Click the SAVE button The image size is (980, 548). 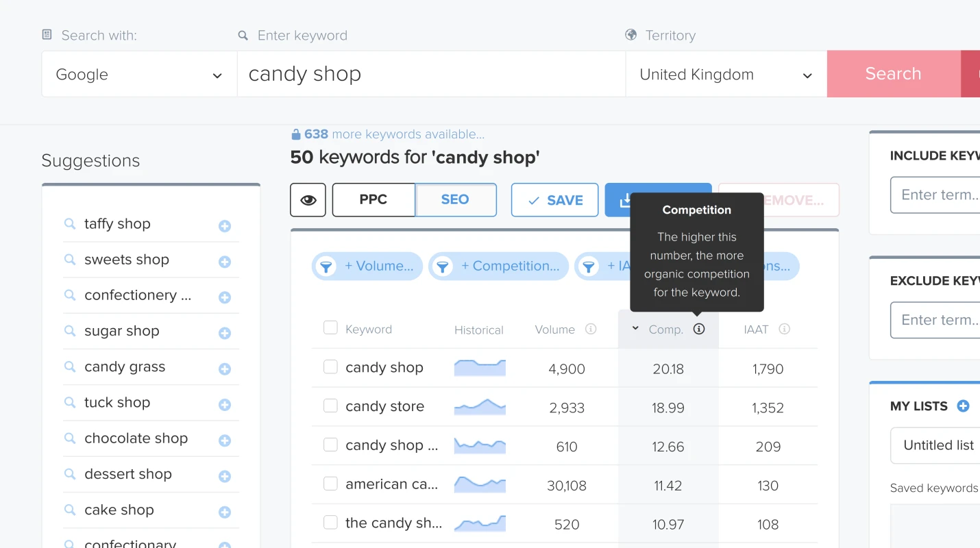coord(554,199)
